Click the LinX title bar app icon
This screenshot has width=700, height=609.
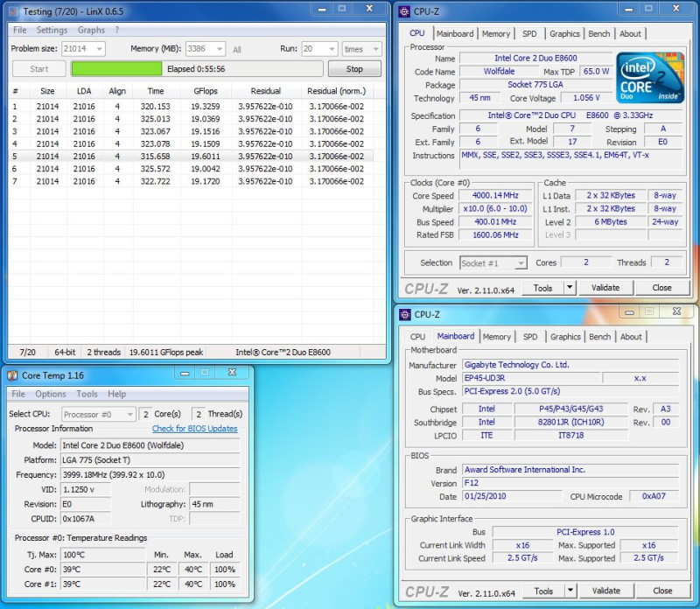(14, 11)
